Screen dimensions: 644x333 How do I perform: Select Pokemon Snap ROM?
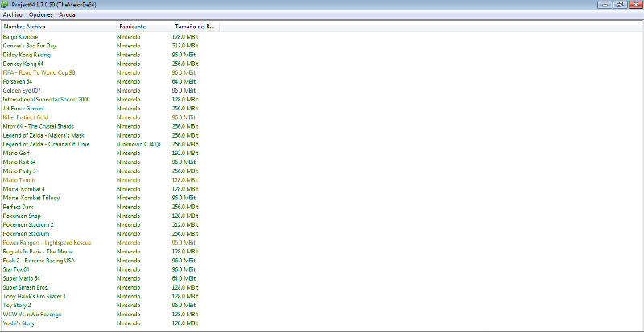coord(22,216)
